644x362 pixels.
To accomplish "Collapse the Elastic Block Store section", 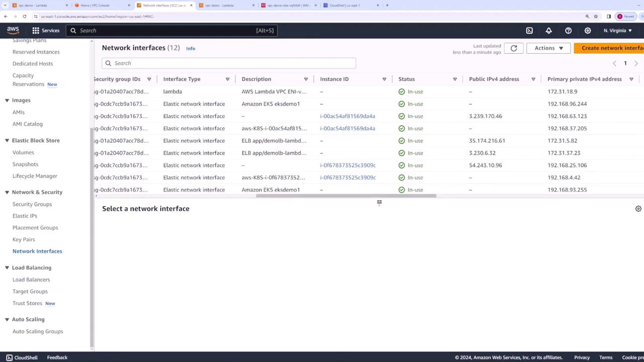I will (x=7, y=141).
